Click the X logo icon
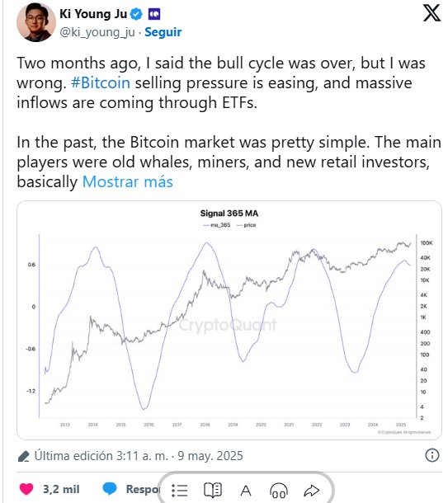The width and height of the screenshot is (448, 503). click(x=431, y=13)
